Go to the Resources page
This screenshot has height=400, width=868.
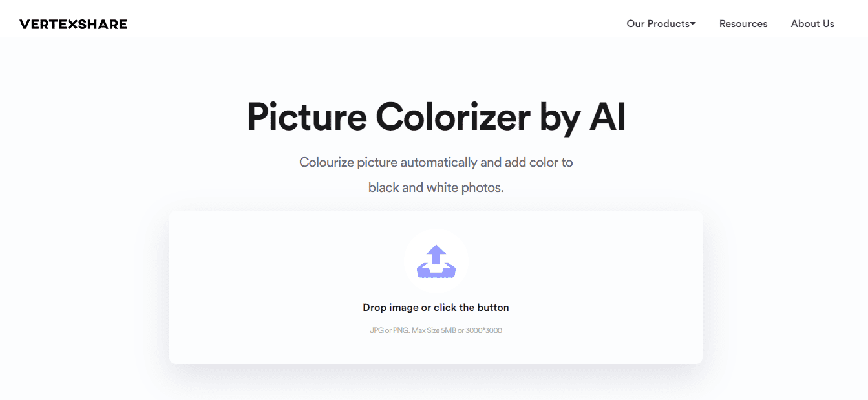coord(743,24)
